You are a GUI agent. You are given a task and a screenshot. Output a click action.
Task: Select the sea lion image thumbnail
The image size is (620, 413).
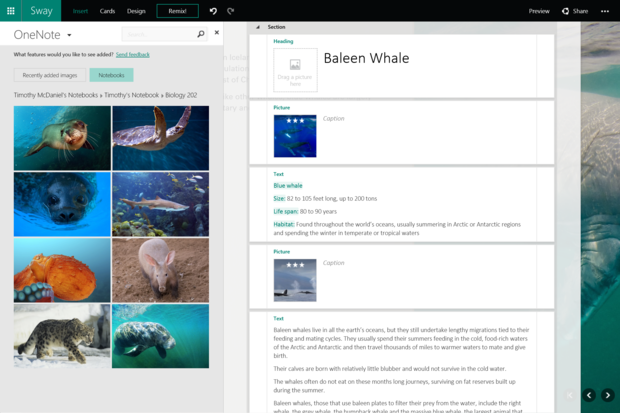coord(62,138)
